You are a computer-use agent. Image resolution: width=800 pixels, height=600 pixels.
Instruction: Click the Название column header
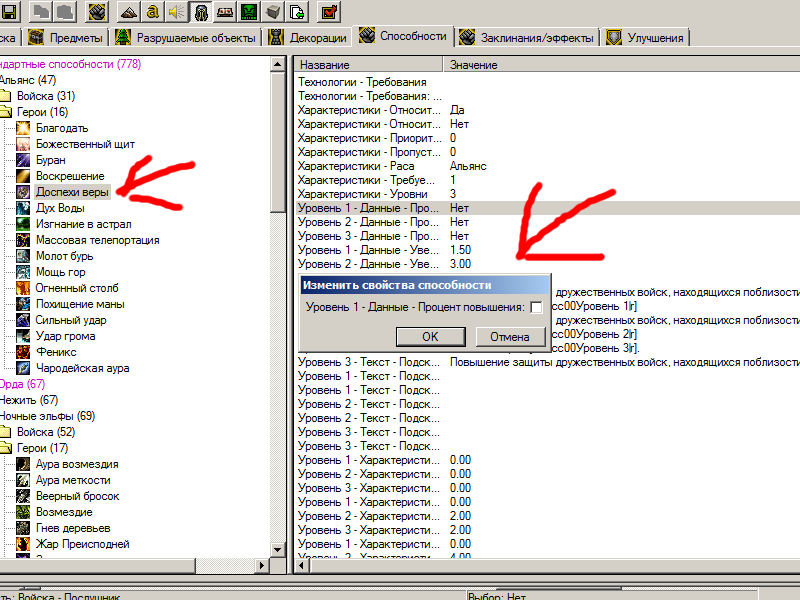[369, 65]
